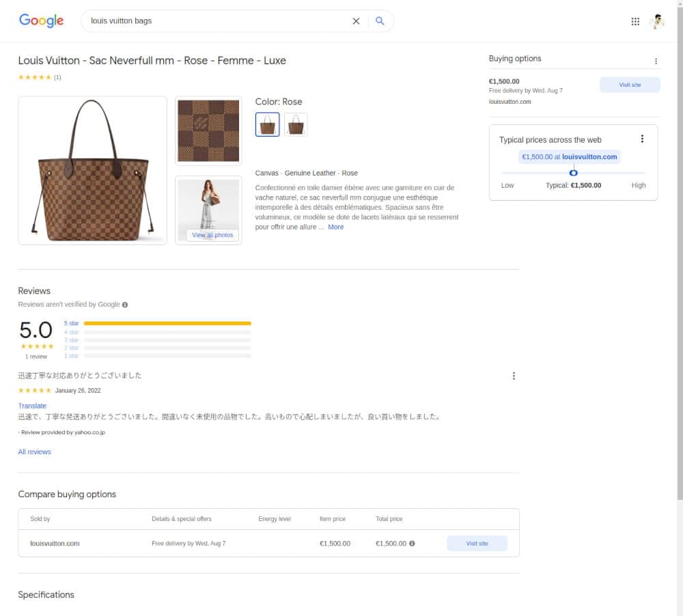Viewport: 683px width, 616px height.
Task: Click inside the search input field
Action: click(x=205, y=20)
